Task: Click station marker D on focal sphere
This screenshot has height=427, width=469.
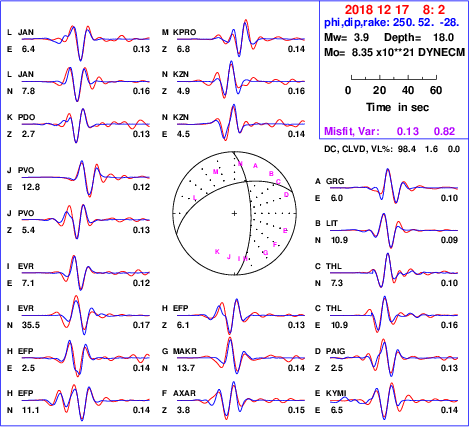Action: 286,194
